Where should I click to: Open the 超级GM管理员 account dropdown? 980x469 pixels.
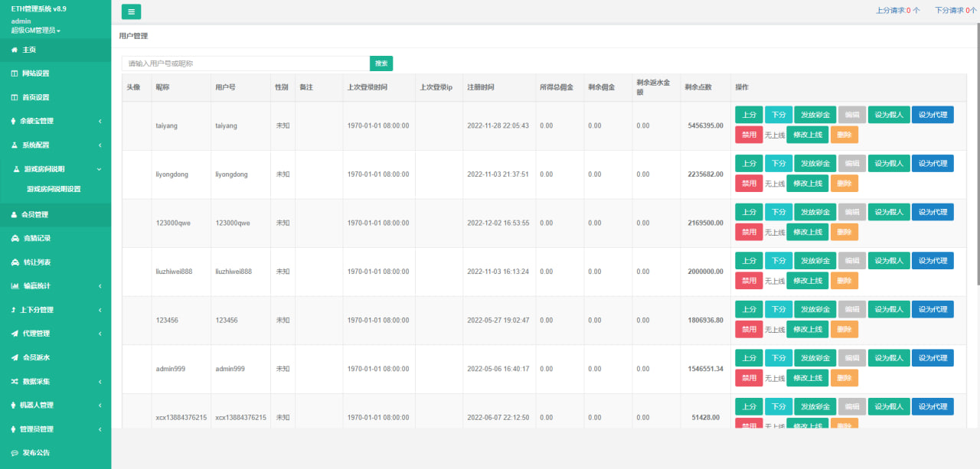coord(36,31)
